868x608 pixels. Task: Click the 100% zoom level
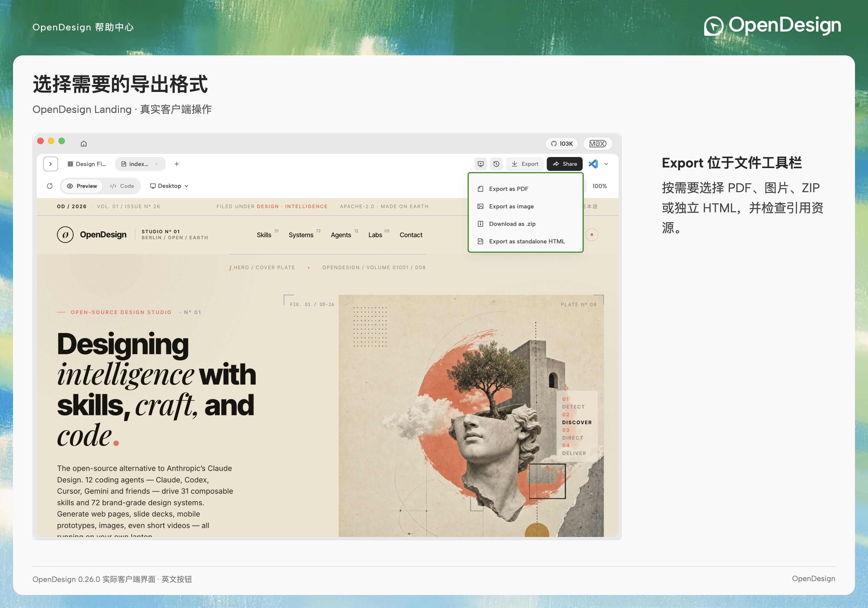pos(599,186)
